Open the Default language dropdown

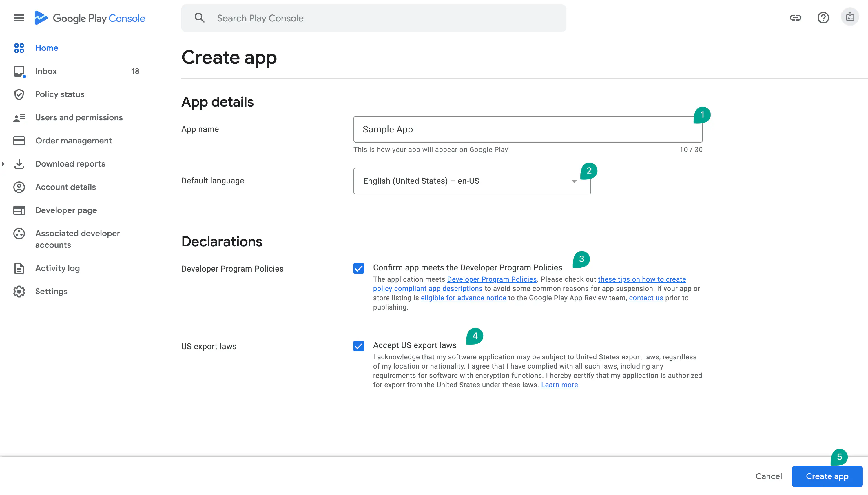pos(472,181)
